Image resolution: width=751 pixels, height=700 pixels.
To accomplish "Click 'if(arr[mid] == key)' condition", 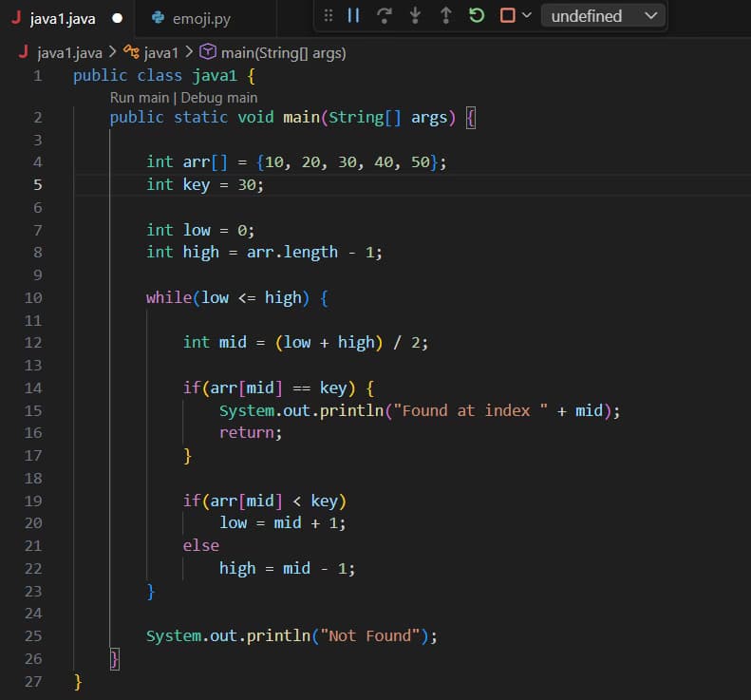I will click(x=270, y=388).
